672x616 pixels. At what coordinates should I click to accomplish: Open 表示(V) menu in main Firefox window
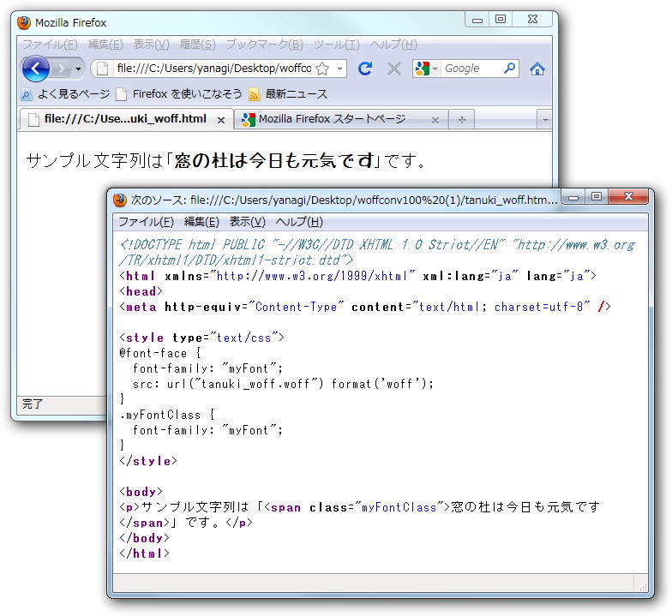pyautogui.click(x=151, y=45)
